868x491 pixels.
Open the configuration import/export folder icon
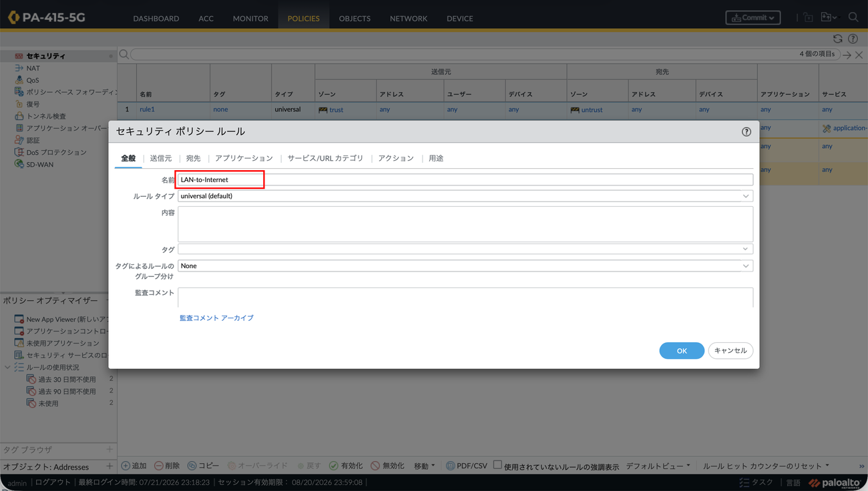pos(829,18)
